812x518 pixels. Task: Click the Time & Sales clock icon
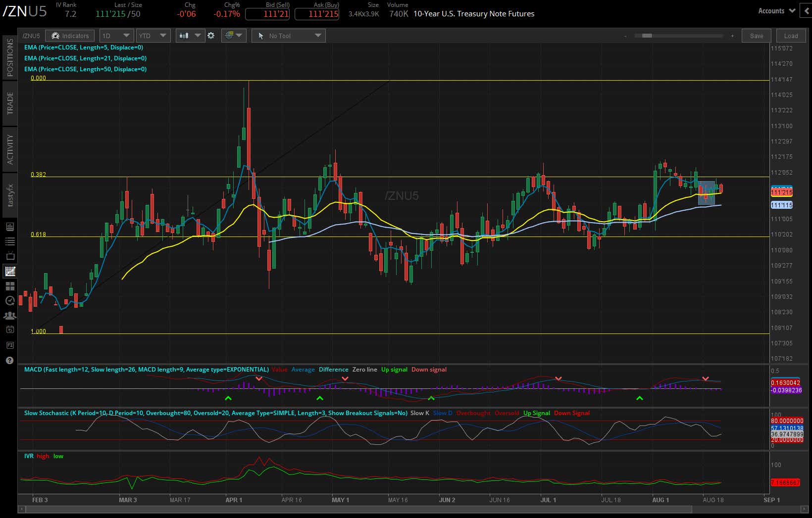(9, 300)
